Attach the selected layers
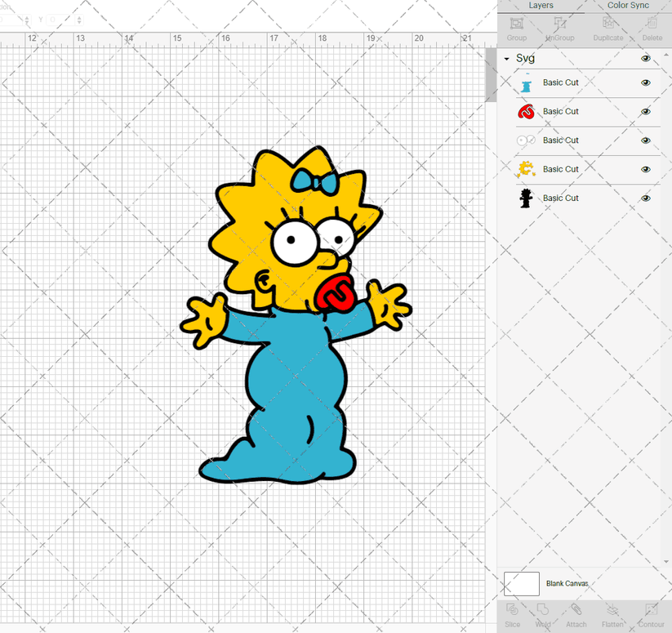The image size is (672, 633). pyautogui.click(x=576, y=617)
